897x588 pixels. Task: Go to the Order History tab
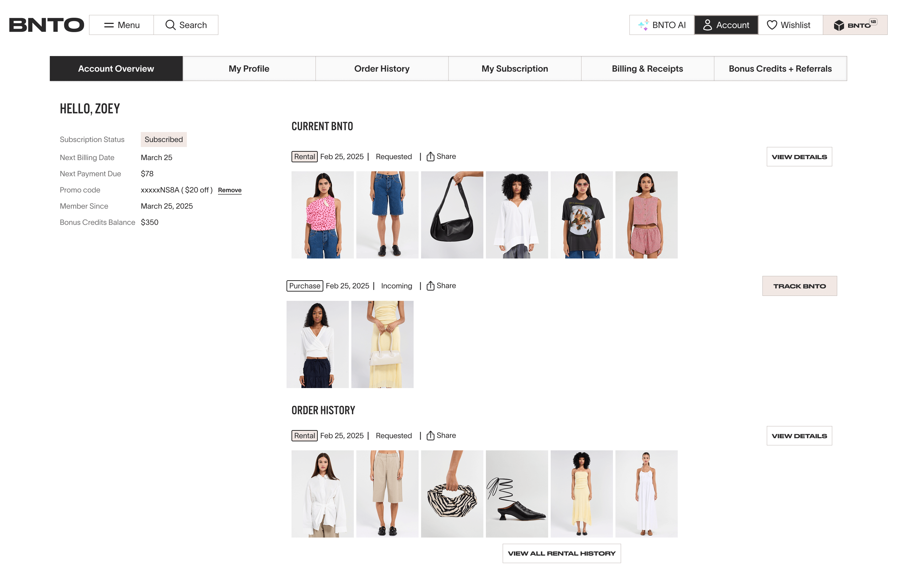[382, 69]
